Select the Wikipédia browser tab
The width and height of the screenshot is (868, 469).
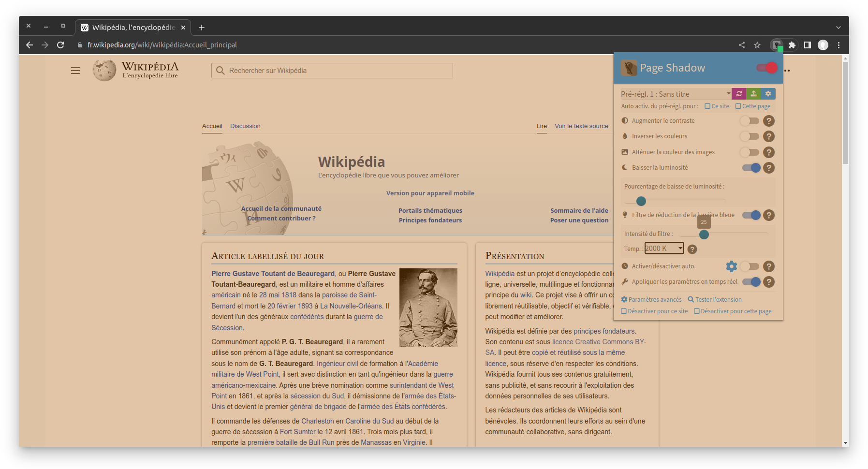coord(133,28)
